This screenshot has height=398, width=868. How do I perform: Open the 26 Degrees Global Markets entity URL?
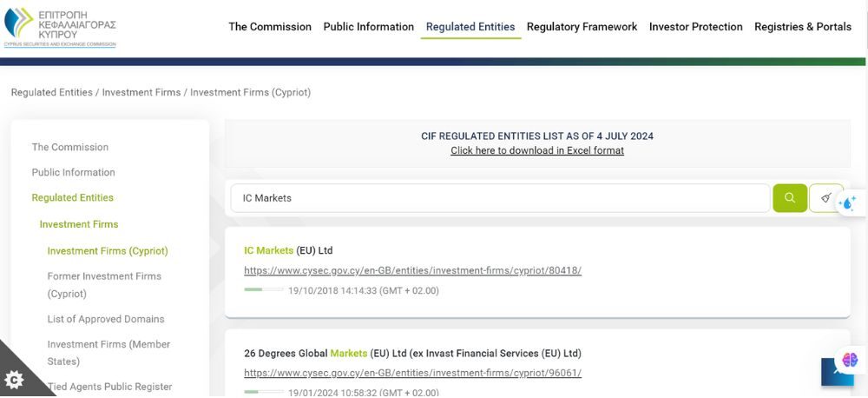pyautogui.click(x=412, y=373)
